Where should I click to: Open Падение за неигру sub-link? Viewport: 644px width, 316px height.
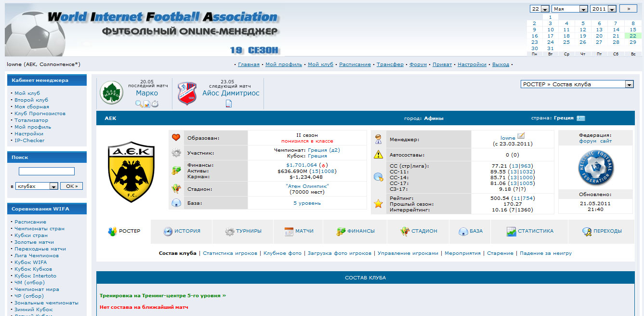[x=546, y=253]
